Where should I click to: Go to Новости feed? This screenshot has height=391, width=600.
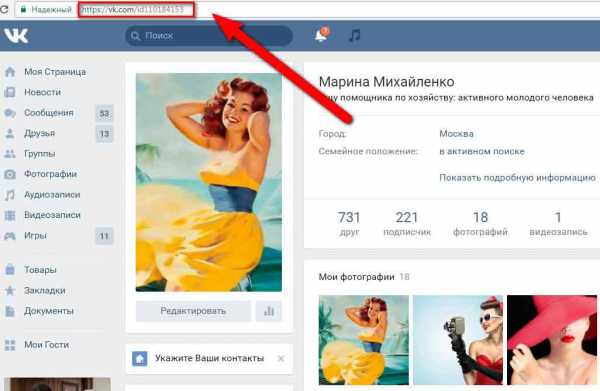pyautogui.click(x=42, y=92)
